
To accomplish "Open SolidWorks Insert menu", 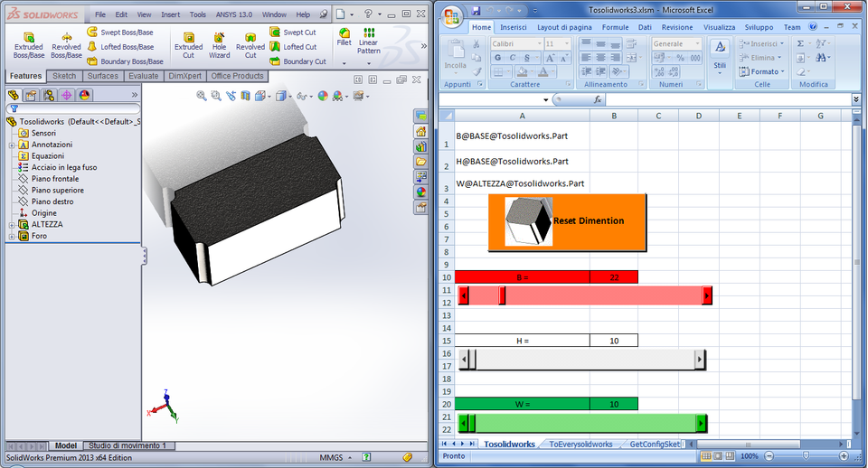I will pos(171,14).
